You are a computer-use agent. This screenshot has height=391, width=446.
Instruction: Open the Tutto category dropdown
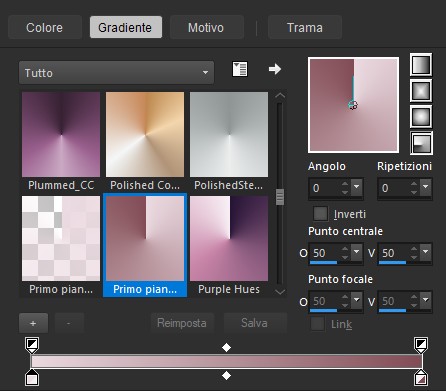tap(116, 72)
